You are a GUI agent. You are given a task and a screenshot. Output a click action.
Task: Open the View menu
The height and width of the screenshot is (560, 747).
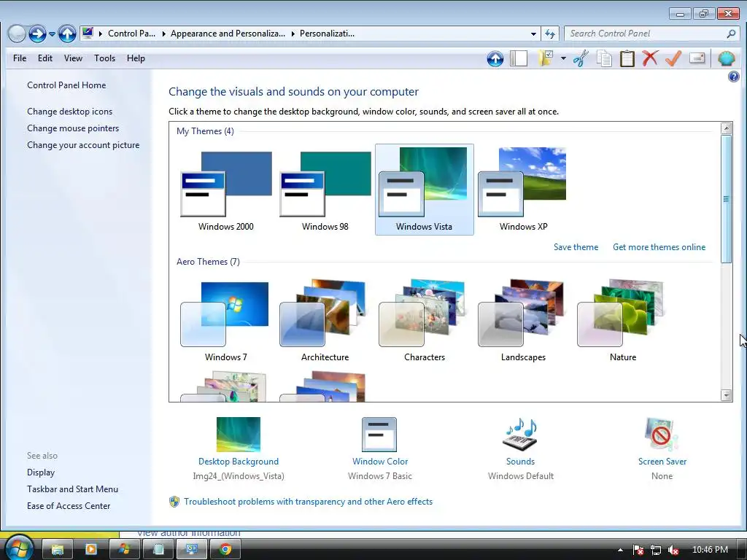tap(73, 58)
